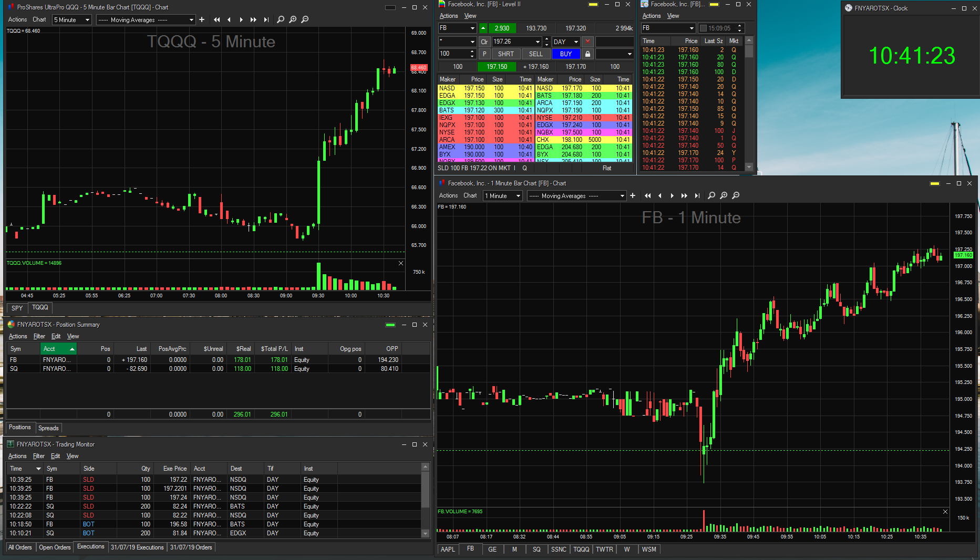Close the TQQQ volume pane with its X

[x=401, y=263]
